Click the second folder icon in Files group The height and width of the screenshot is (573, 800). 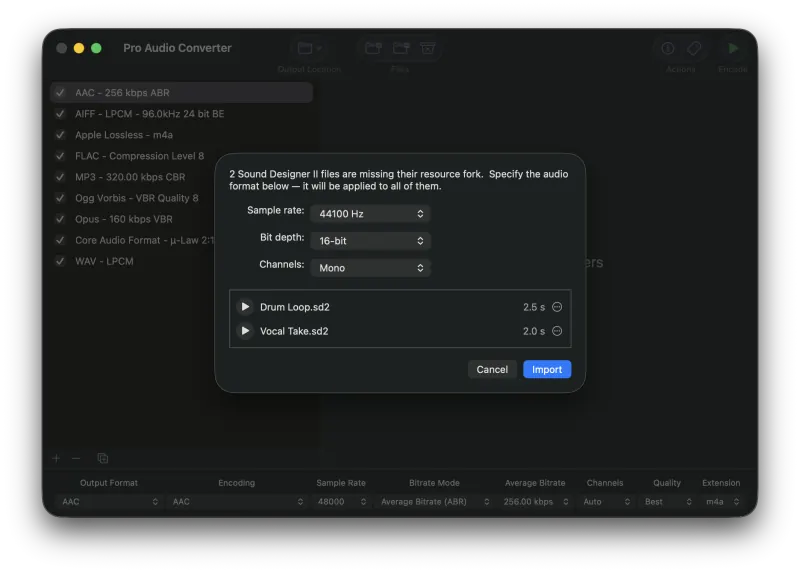pos(401,48)
